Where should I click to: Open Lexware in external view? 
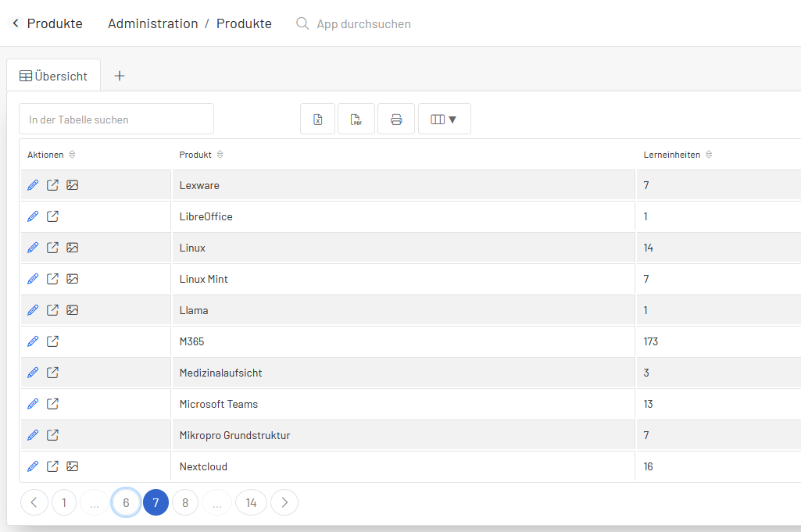pos(52,185)
